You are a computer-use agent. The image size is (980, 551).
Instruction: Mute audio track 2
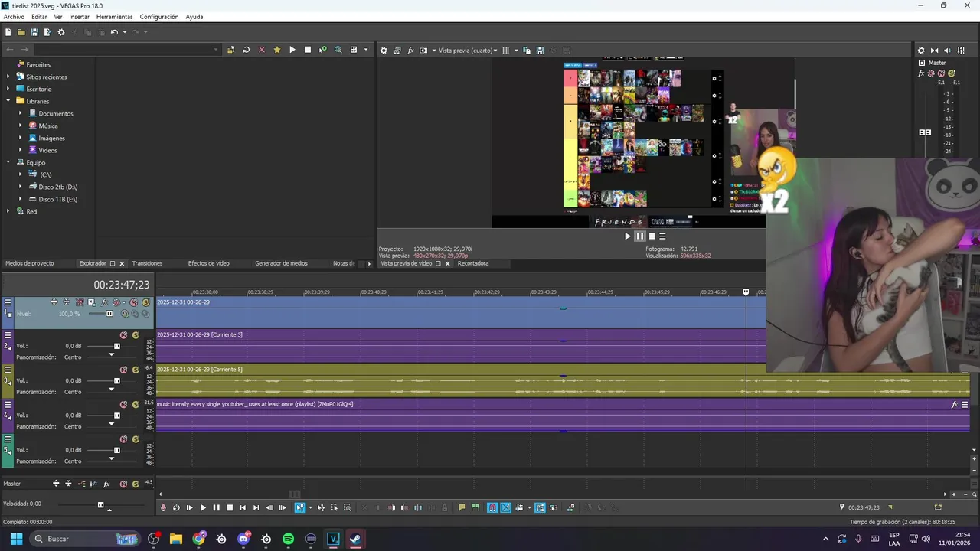123,335
